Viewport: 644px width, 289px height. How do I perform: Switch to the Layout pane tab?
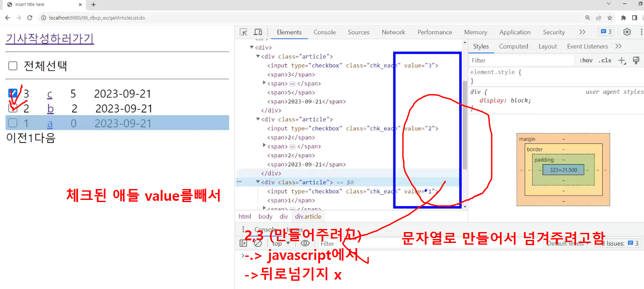[x=547, y=46]
